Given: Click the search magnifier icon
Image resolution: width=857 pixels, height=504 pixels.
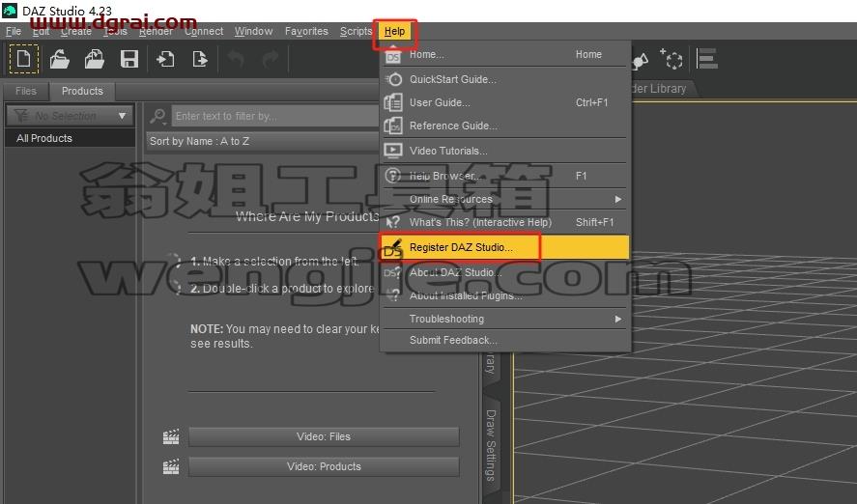Looking at the screenshot, I should click(157, 116).
